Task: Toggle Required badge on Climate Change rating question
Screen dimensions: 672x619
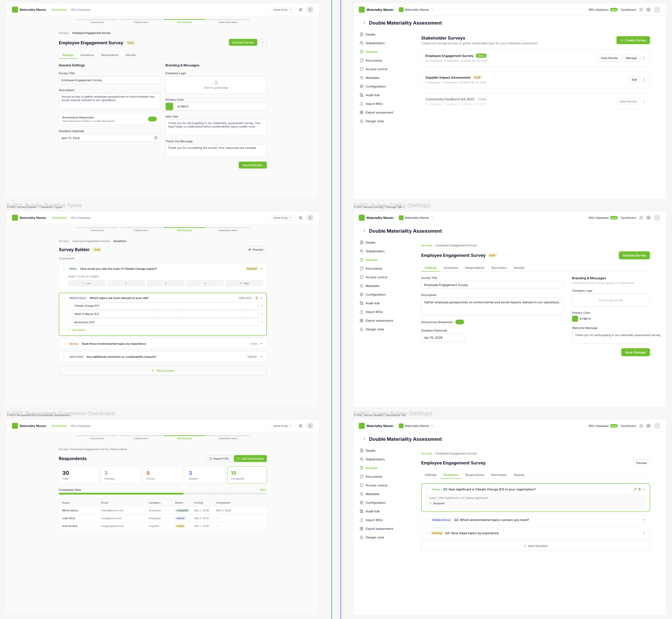Action: click(251, 269)
